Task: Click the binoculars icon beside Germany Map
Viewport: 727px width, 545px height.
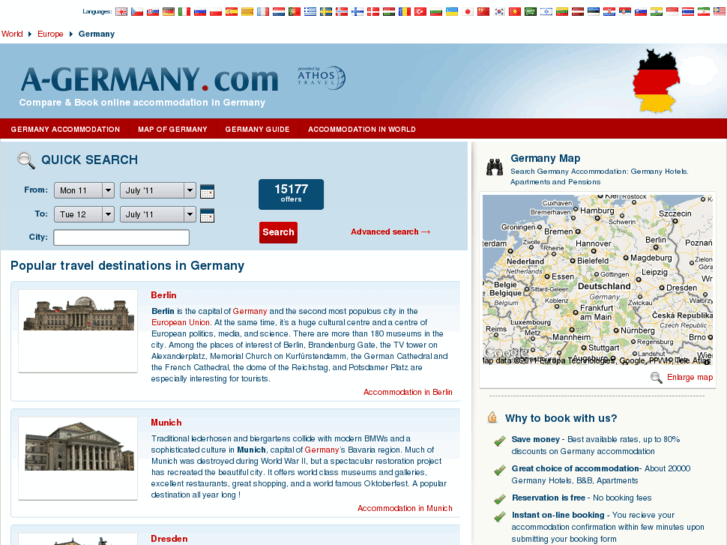Action: (x=495, y=167)
